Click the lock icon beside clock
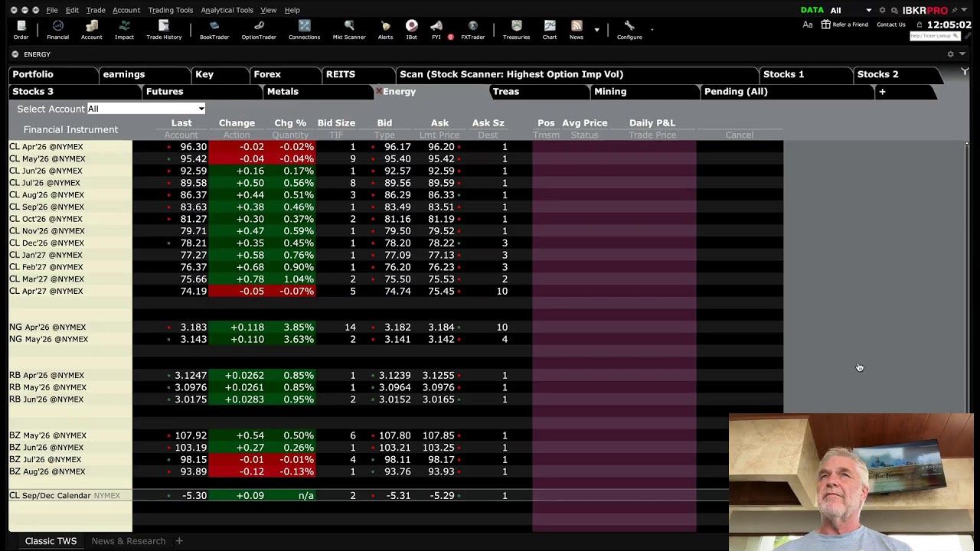This screenshot has height=551, width=980. point(920,24)
